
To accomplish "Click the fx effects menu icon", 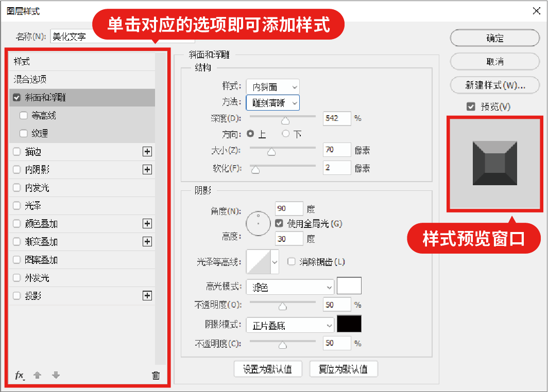I will pos(20,376).
